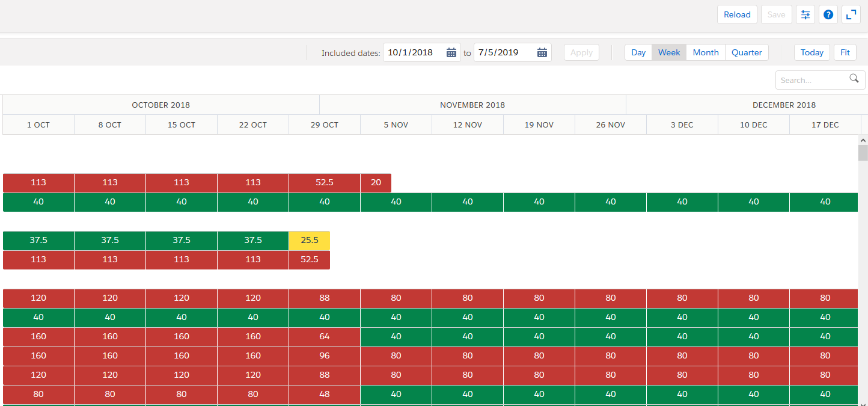
Task: Click the Apply dates button
Action: [581, 53]
